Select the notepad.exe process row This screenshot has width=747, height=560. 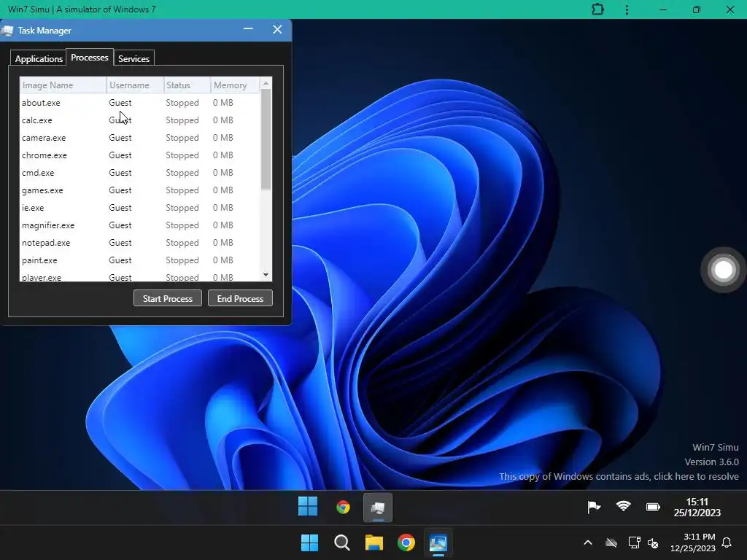140,243
